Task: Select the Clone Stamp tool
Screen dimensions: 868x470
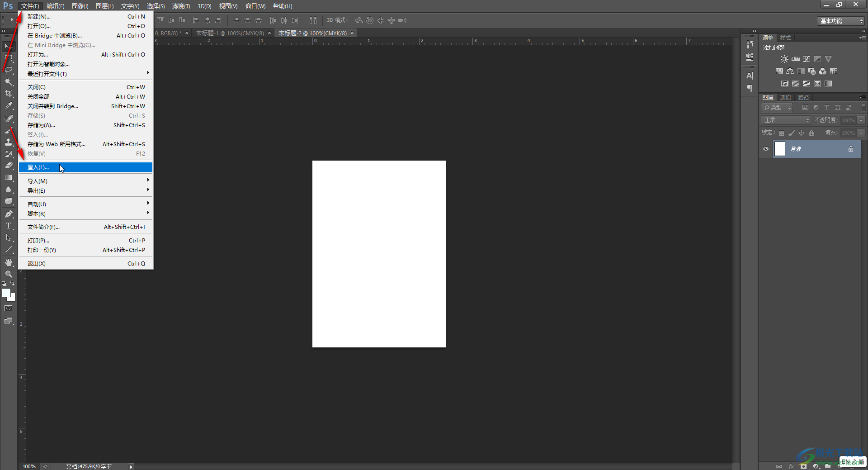Action: point(9,142)
